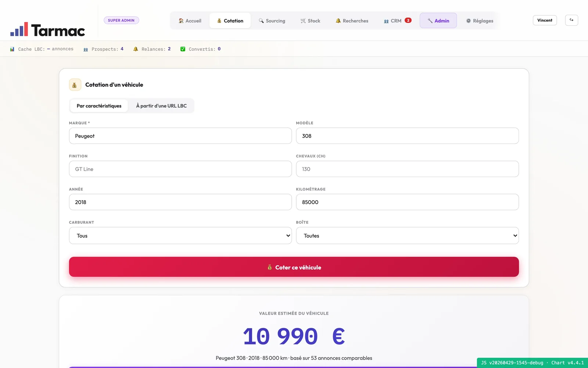
Task: Click the red CRM notification badge
Action: pyautogui.click(x=408, y=21)
